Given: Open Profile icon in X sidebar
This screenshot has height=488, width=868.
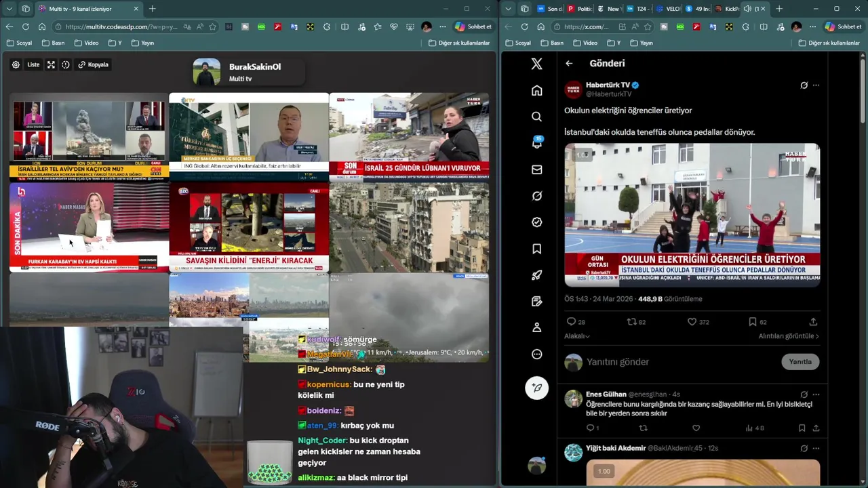Looking at the screenshot, I should pyautogui.click(x=536, y=327).
